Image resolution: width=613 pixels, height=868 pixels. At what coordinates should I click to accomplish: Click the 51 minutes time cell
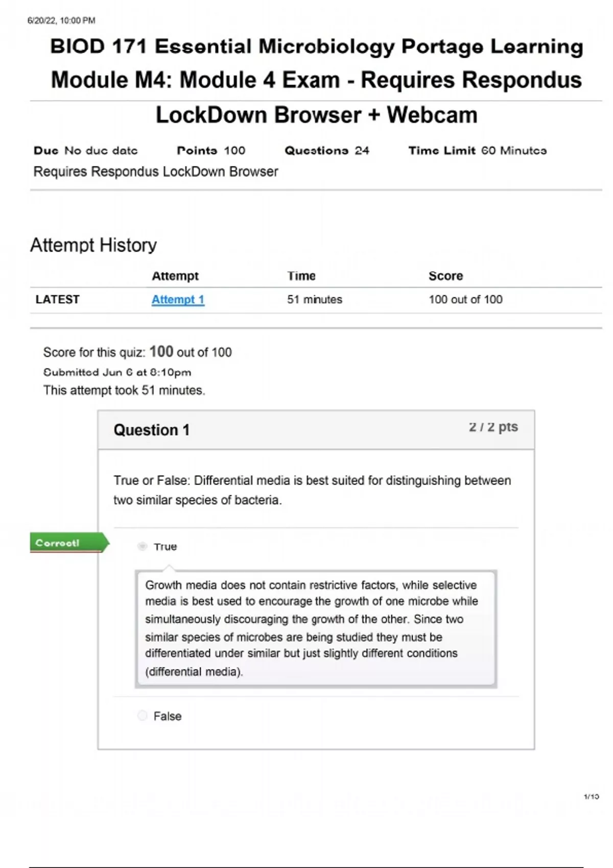pos(315,300)
